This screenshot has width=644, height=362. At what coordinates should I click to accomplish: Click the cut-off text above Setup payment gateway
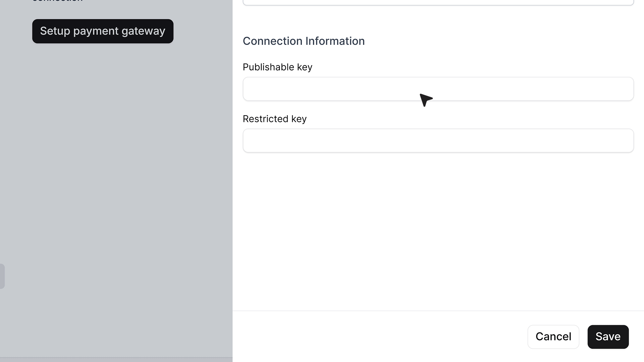[57, 1]
